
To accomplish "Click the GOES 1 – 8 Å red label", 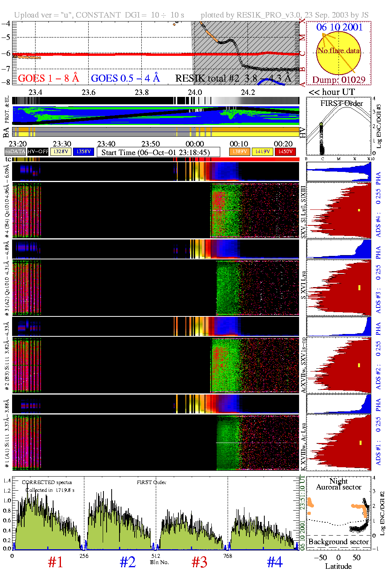I will coord(48,79).
